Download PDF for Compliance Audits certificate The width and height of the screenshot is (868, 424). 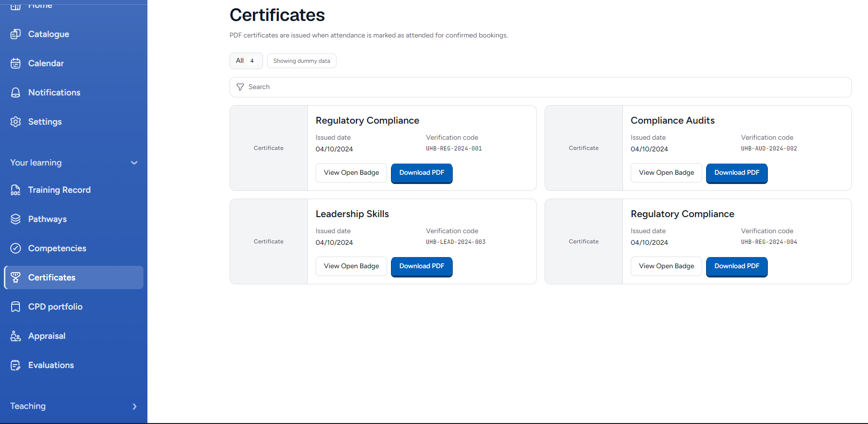click(x=737, y=173)
